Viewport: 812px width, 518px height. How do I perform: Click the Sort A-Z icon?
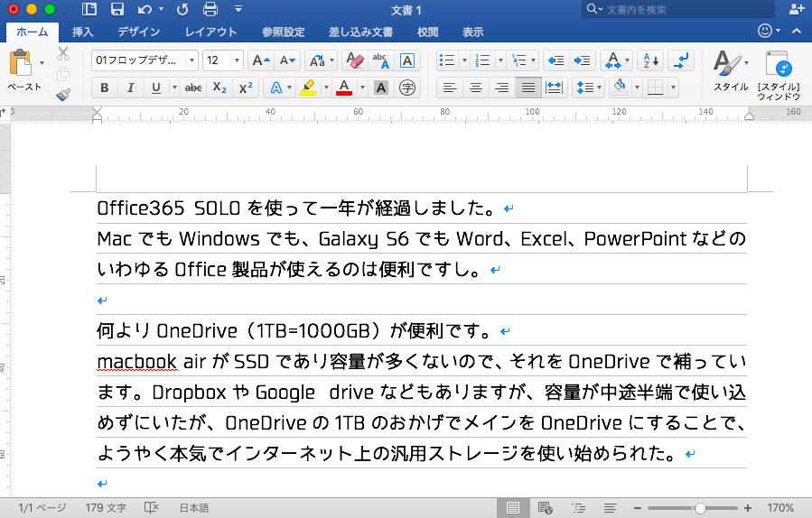(x=650, y=60)
